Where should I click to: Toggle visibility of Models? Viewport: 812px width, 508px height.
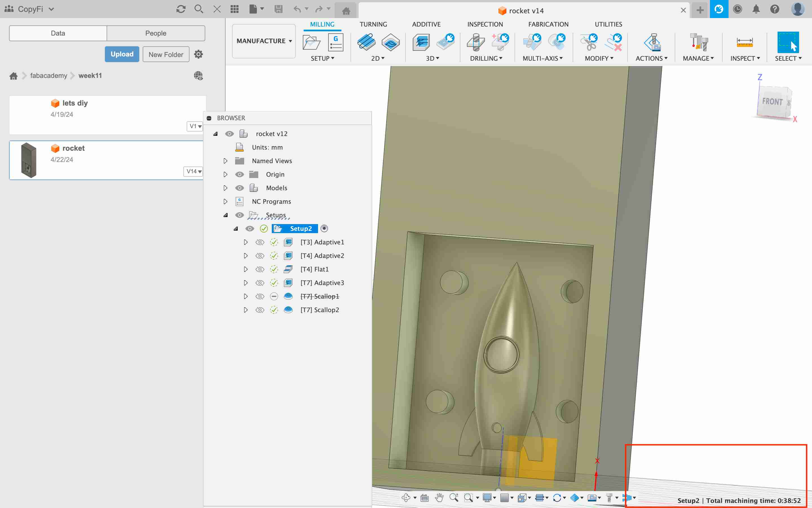pyautogui.click(x=240, y=188)
